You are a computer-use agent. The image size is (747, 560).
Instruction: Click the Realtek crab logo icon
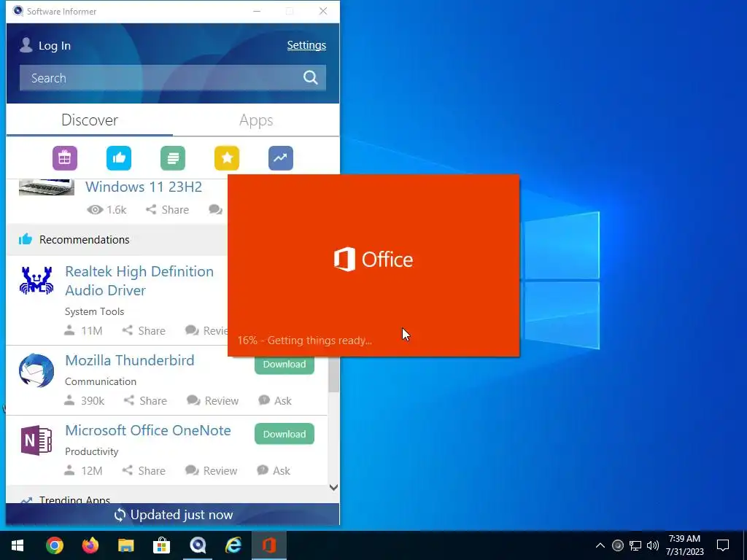point(36,281)
